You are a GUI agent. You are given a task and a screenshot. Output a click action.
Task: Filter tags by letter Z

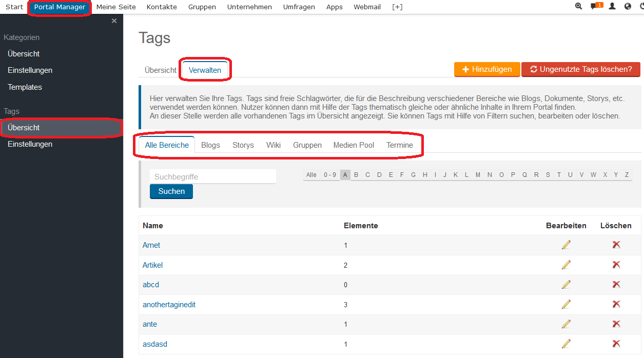(627, 175)
